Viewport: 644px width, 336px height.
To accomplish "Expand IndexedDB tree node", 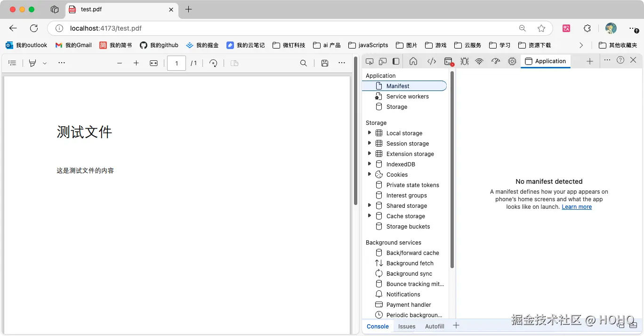I will 370,164.
